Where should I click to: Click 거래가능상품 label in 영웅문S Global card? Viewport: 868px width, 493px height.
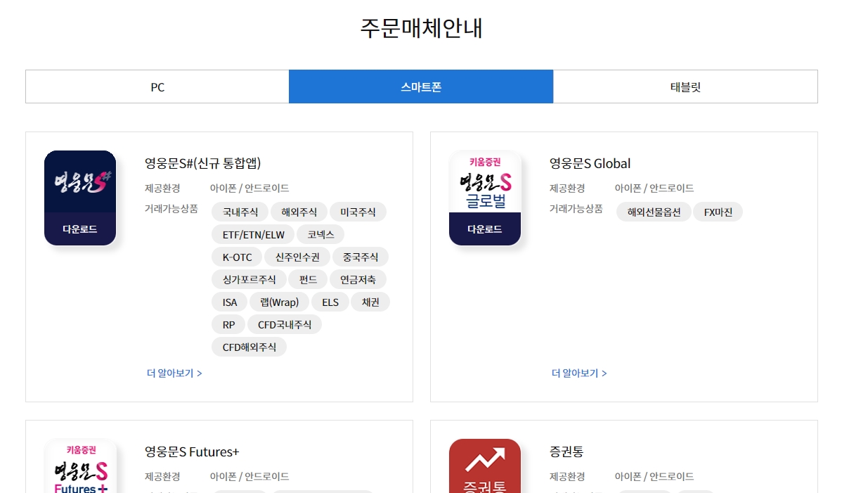tap(576, 209)
